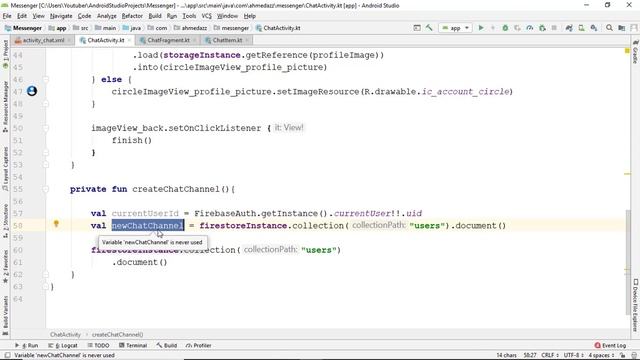Run the app with the green play icon

(481, 28)
